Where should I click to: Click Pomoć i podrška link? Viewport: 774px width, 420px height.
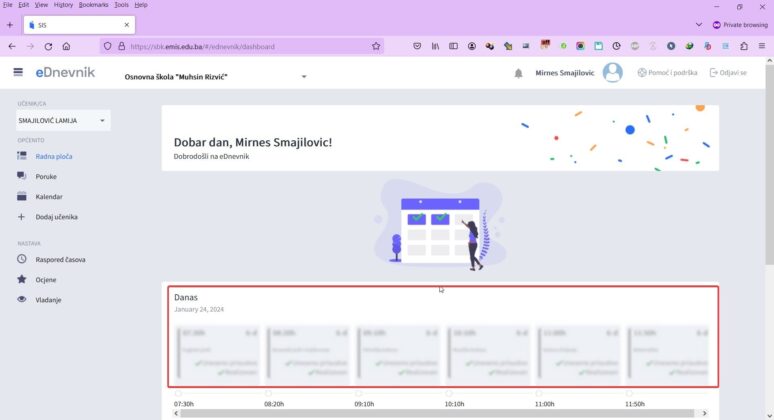click(x=667, y=73)
